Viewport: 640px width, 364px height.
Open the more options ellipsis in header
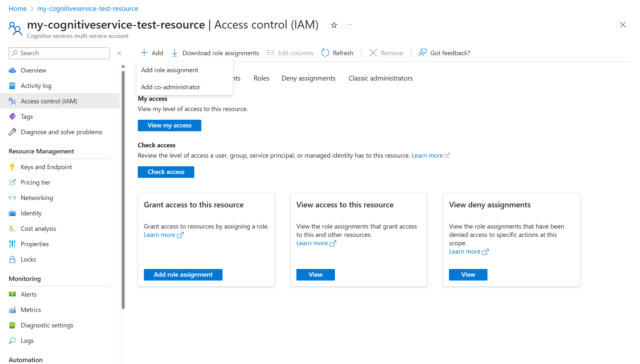349,25
